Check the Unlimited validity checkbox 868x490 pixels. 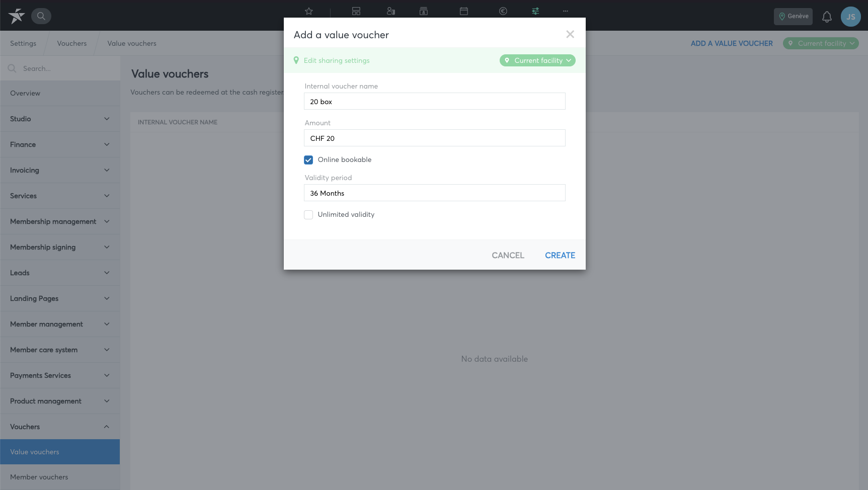tap(308, 215)
